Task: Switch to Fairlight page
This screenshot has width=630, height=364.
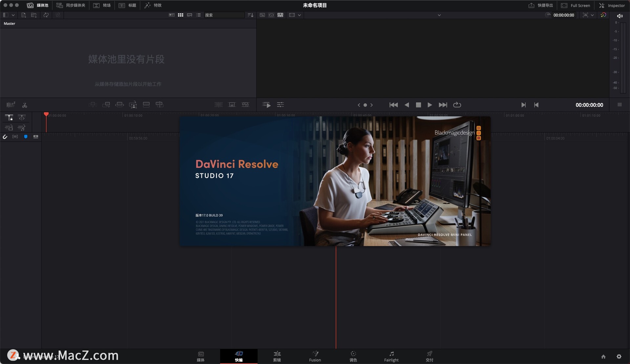Action: point(391,356)
